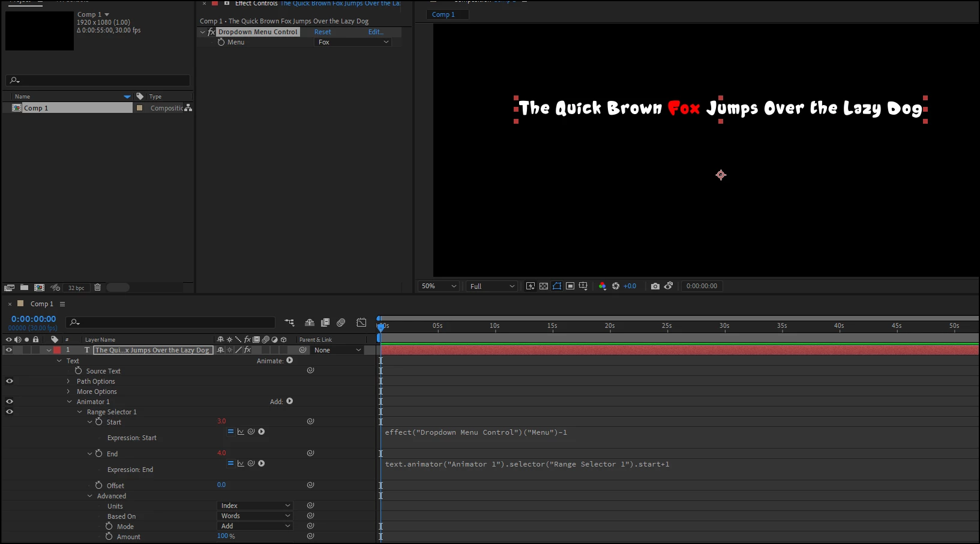Reset the Dropdown Menu Control effect
980x544 pixels.
(322, 32)
